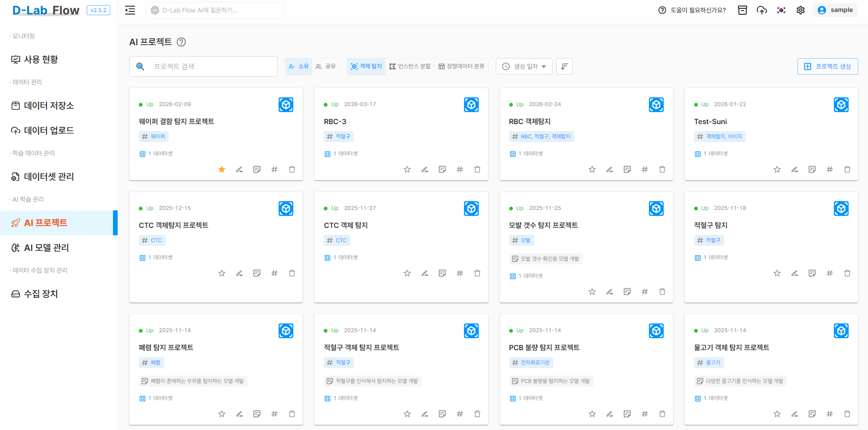The height and width of the screenshot is (430, 868).
Task: Open the help question icon beside AI 프로젝트
Action: [181, 42]
